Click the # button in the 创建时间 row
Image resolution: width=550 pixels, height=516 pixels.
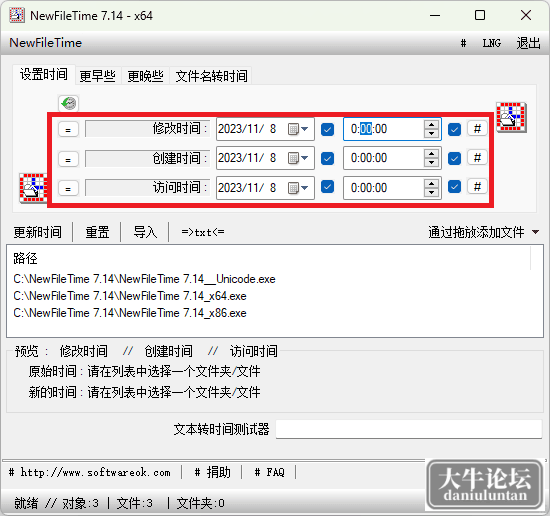click(x=477, y=158)
